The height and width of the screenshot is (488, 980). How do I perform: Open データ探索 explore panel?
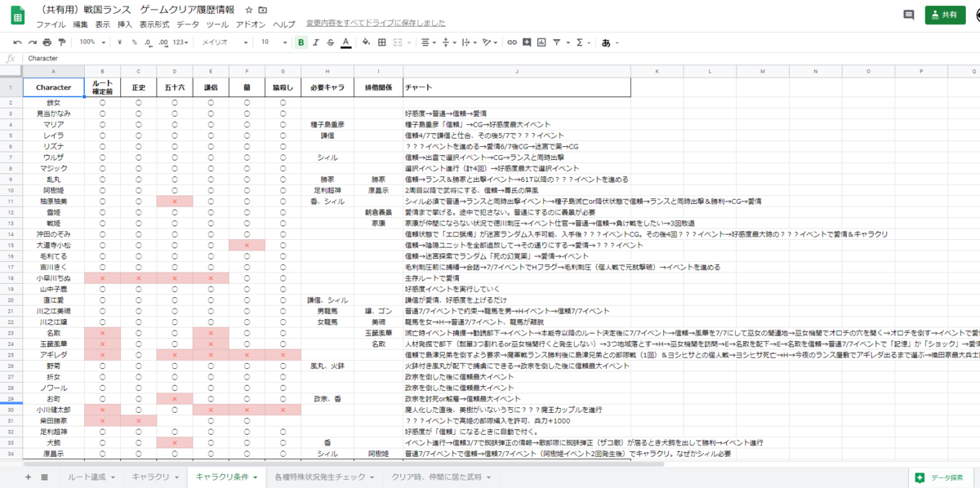[941, 477]
